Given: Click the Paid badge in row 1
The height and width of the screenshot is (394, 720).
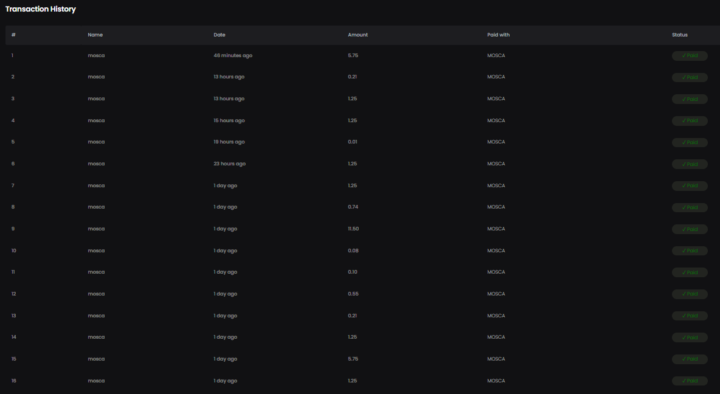Looking at the screenshot, I should [689, 56].
